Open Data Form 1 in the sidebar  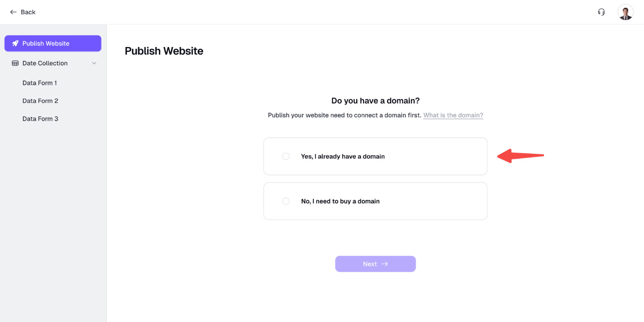coord(39,83)
